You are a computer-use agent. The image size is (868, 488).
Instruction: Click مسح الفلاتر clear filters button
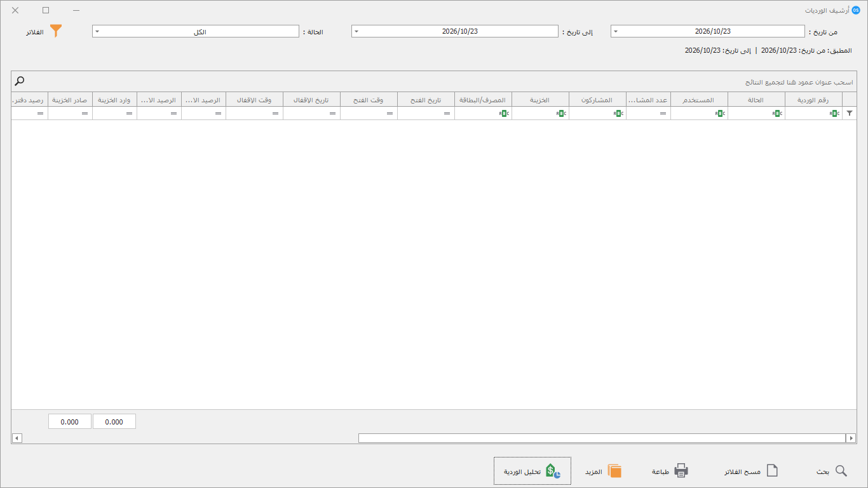coord(752,471)
